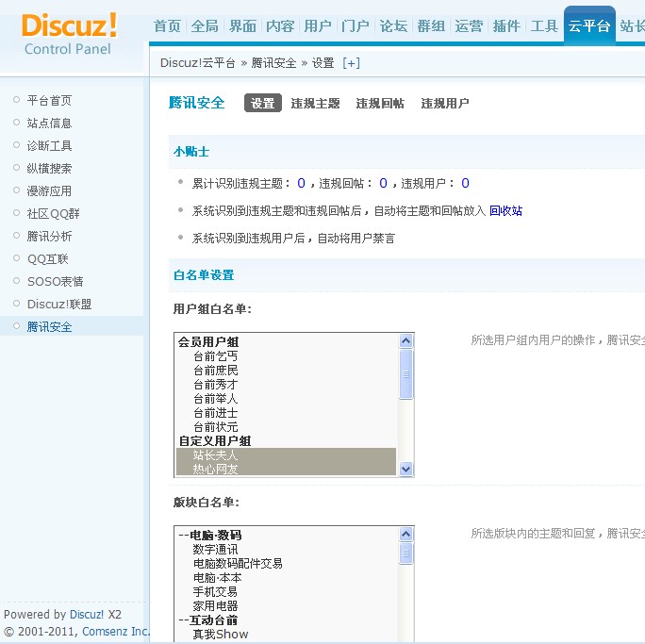Open the Comsenz Inc. footer link
This screenshot has width=645, height=644.
coord(116,631)
